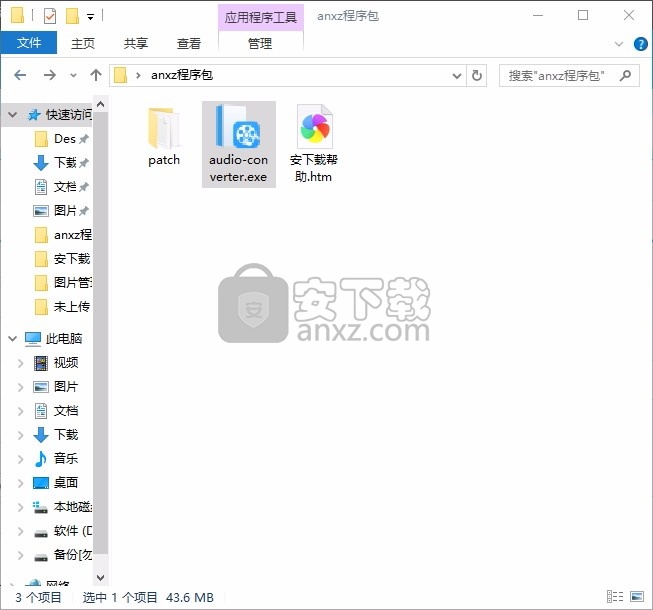Open the patch folder icon

164,128
